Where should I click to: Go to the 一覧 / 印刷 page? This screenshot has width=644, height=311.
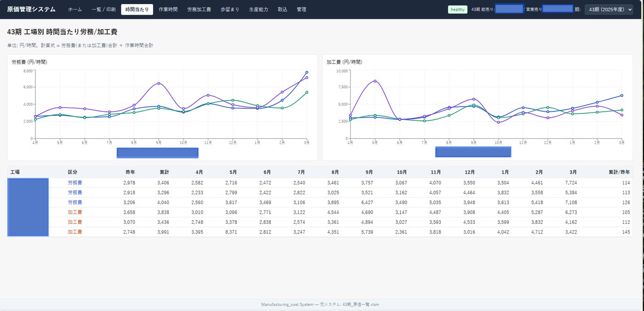[103, 9]
